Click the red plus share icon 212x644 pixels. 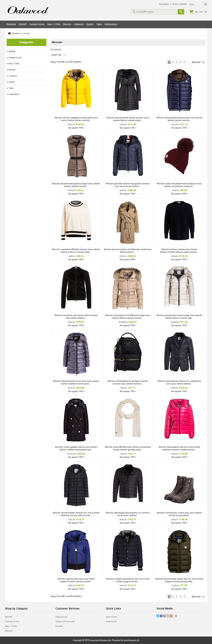(171, 616)
